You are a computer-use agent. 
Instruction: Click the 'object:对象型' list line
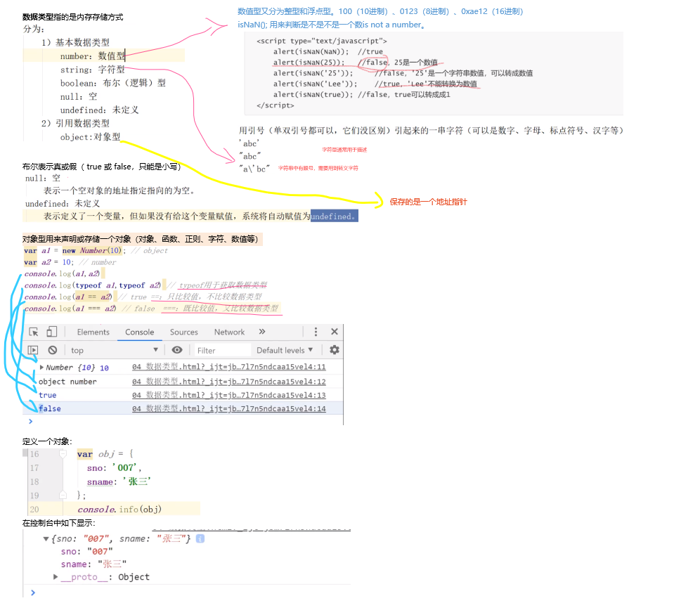click(x=90, y=137)
